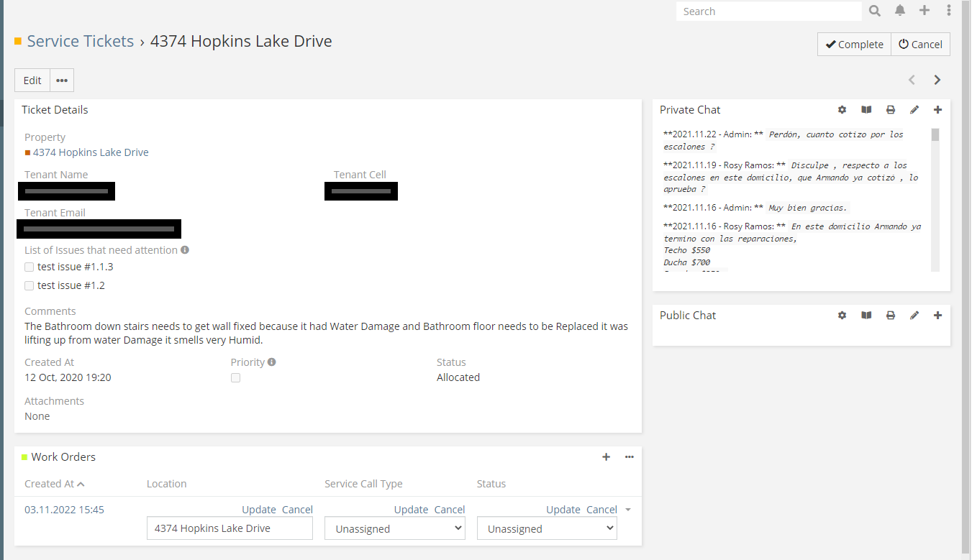The image size is (972, 560).
Task: Toggle the Priority checkbox
Action: (235, 378)
